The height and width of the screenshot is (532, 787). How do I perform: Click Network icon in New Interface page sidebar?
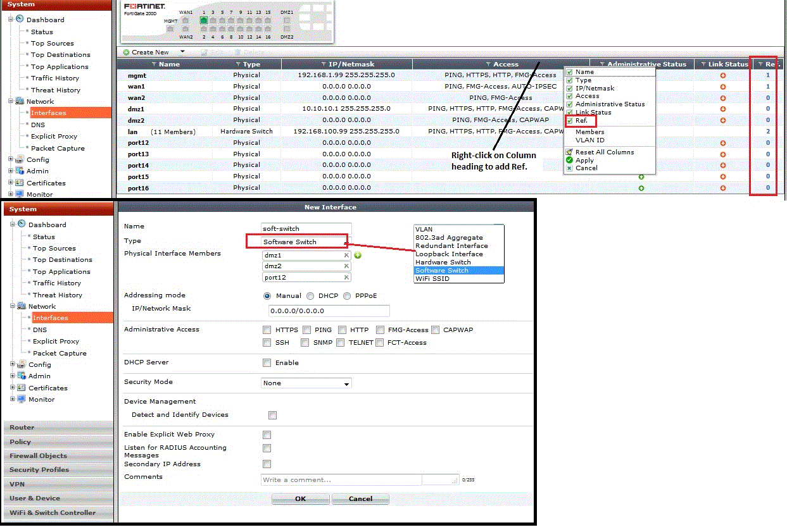click(x=22, y=306)
